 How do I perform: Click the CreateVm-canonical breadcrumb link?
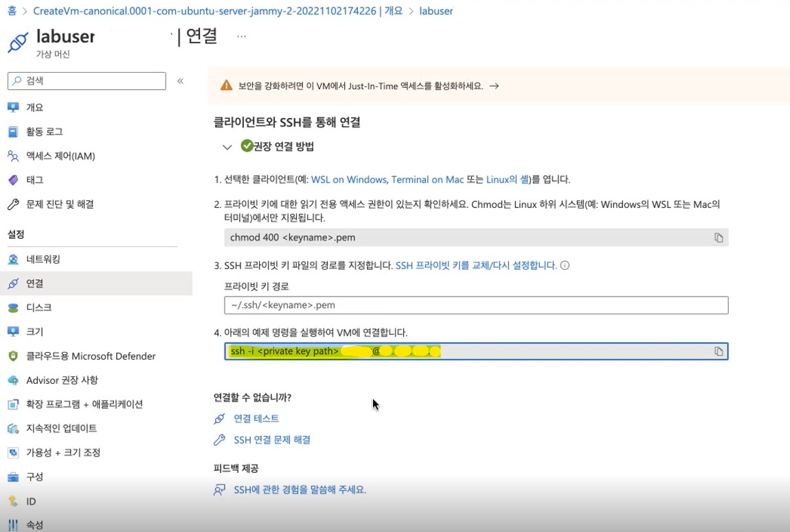(218, 10)
